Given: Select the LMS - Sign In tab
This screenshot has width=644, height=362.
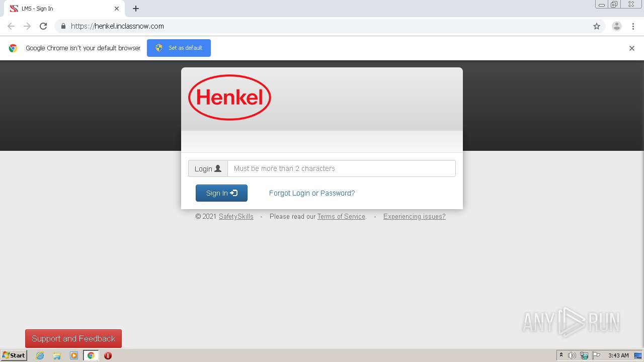Looking at the screenshot, I should 64,9.
